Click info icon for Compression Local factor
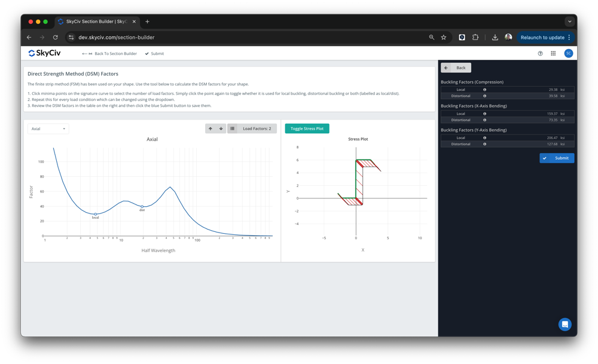The image size is (598, 364). coord(484,90)
